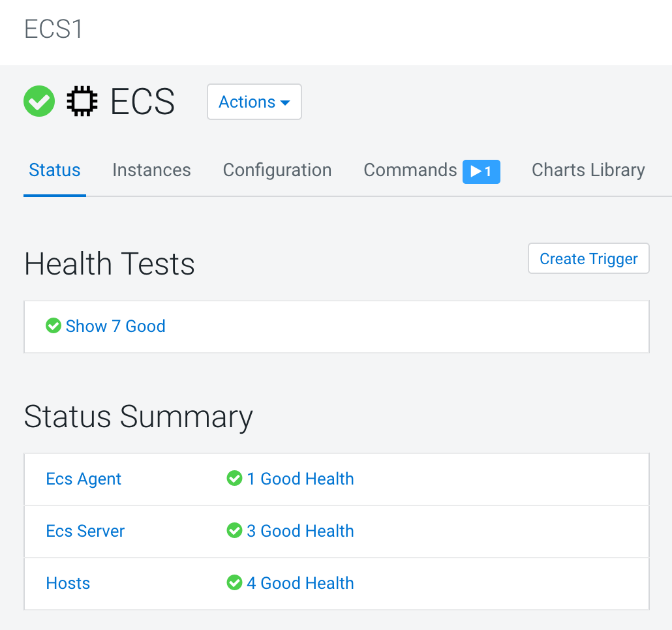
Task: Click the Hosts health checkmark icon
Action: tap(234, 583)
